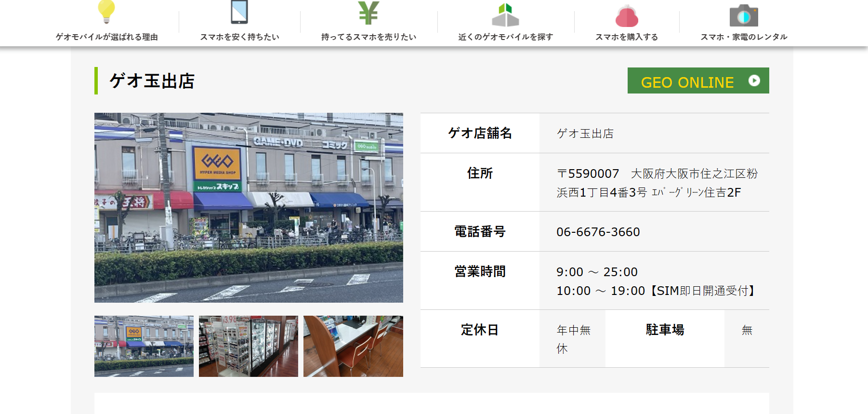
Task: Select 持ってるスマホを売りたい navigation link
Action: (x=368, y=37)
